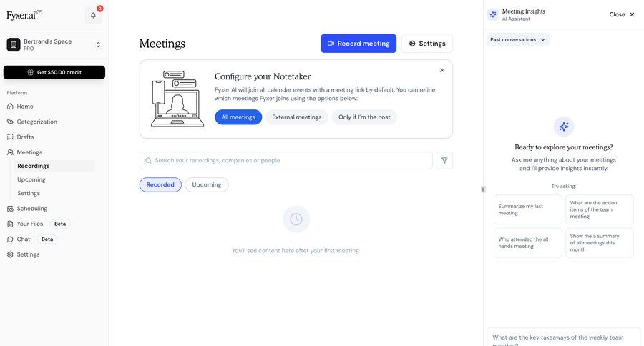Select Meetings in the sidebar
Image resolution: width=644 pixels, height=346 pixels.
29,152
